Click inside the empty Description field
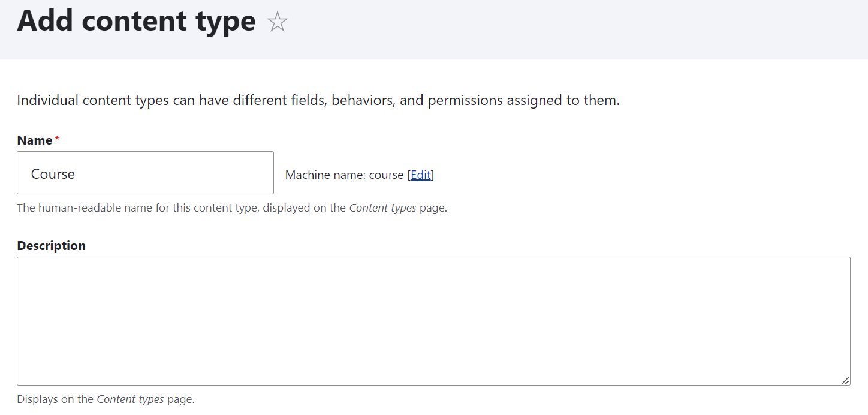Viewport: 868px width, 415px height. [433, 321]
